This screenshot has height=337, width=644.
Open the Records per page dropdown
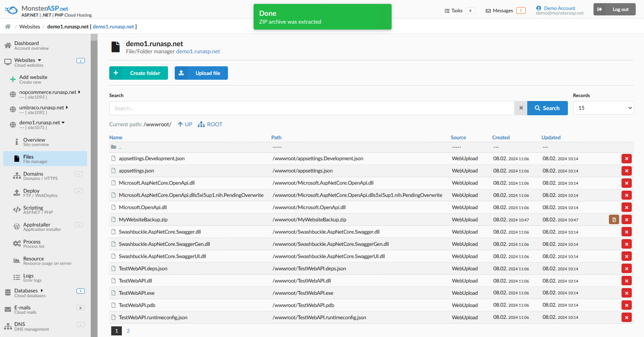coord(603,108)
